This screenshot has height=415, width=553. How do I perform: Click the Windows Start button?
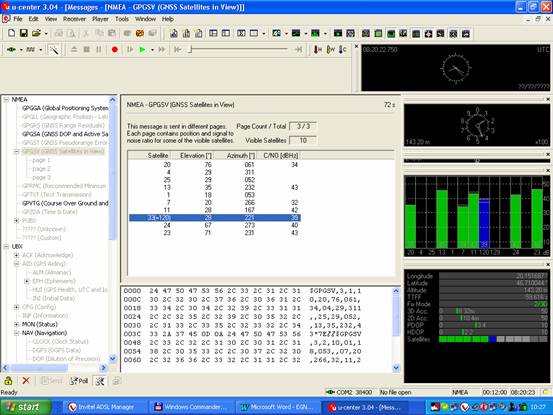[25, 407]
